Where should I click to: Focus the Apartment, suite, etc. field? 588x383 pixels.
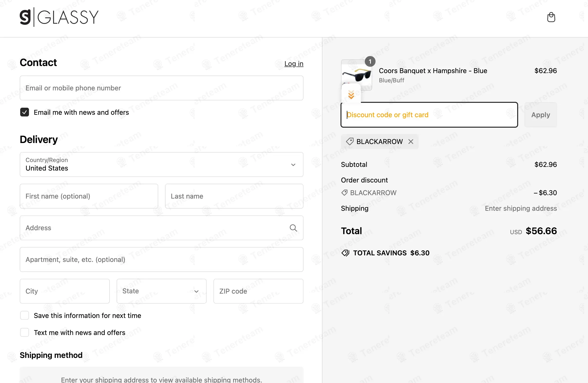pyautogui.click(x=162, y=259)
